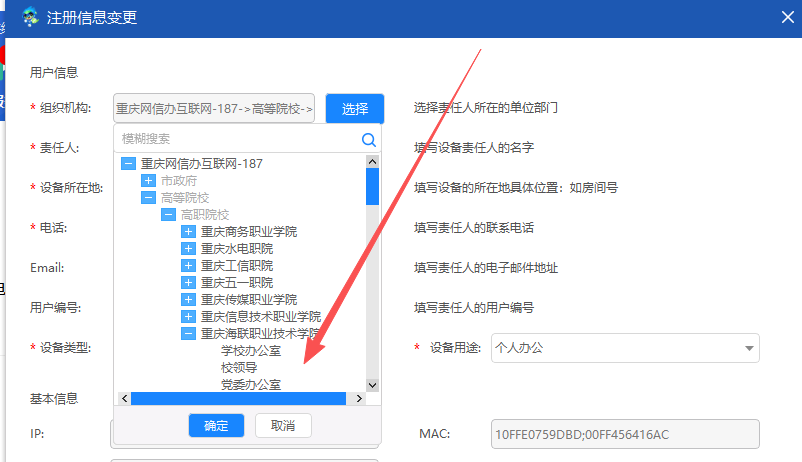Image resolution: width=802 pixels, height=462 pixels.
Task: Click the 确定 button
Action: click(216, 425)
